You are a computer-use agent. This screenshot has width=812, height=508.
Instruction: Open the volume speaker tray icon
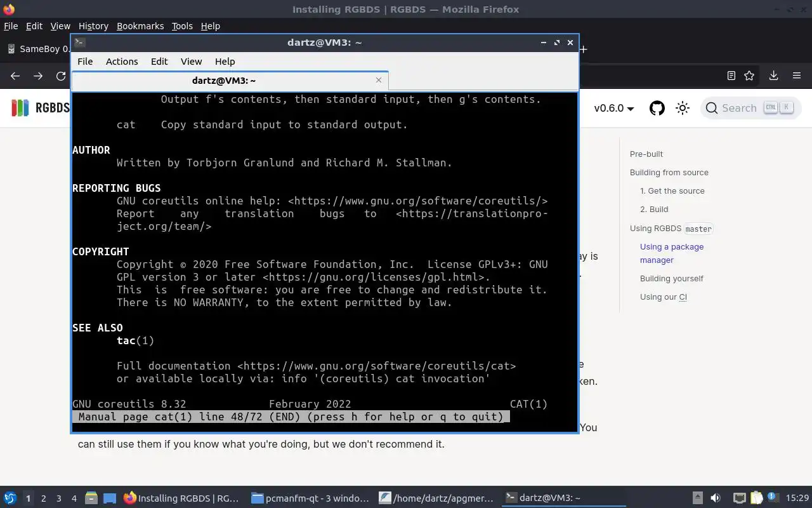(715, 498)
